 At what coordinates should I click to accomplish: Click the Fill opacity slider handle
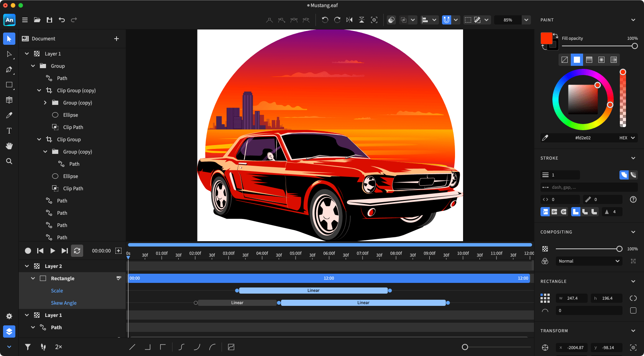(x=635, y=46)
